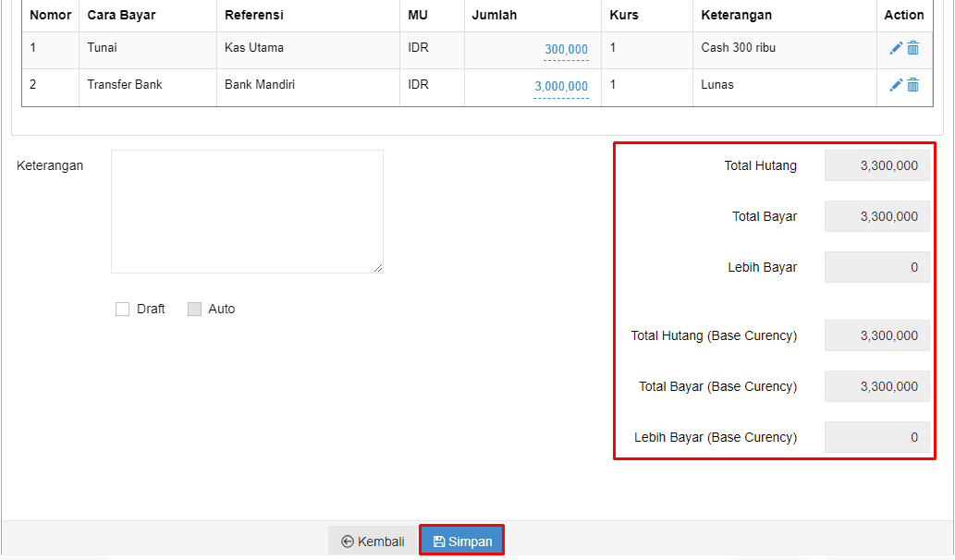The width and height of the screenshot is (955, 560).
Task: Toggle the Auto checkbox
Action: click(x=194, y=310)
